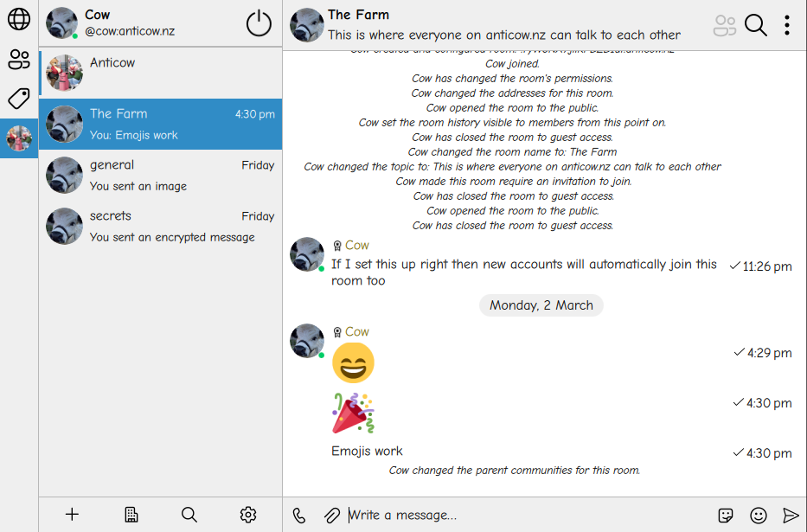
Task: Add a new room with plus icon
Action: point(72,514)
